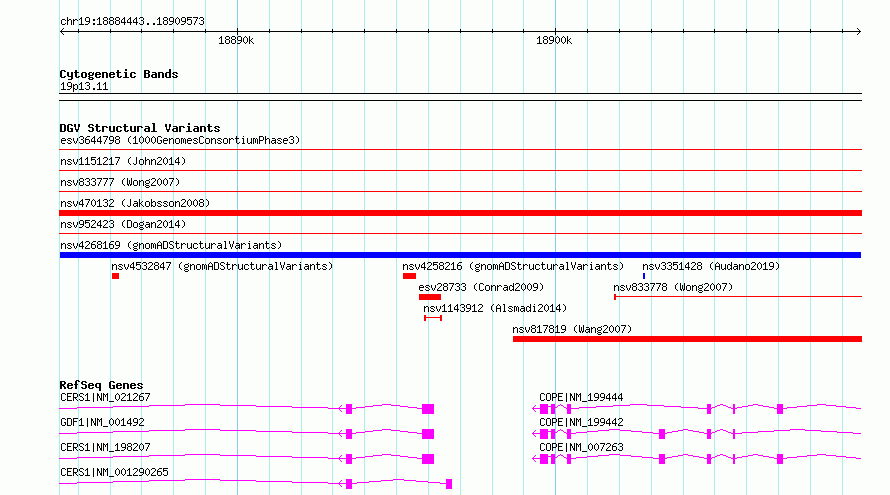Click the CERS1|NM_021267 gene label
This screenshot has width=890, height=495.
pyautogui.click(x=106, y=397)
